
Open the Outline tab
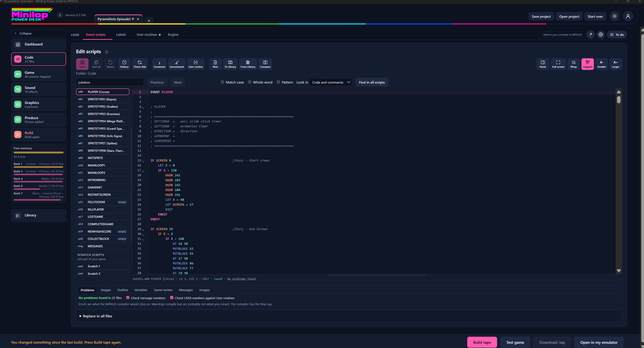click(x=123, y=290)
